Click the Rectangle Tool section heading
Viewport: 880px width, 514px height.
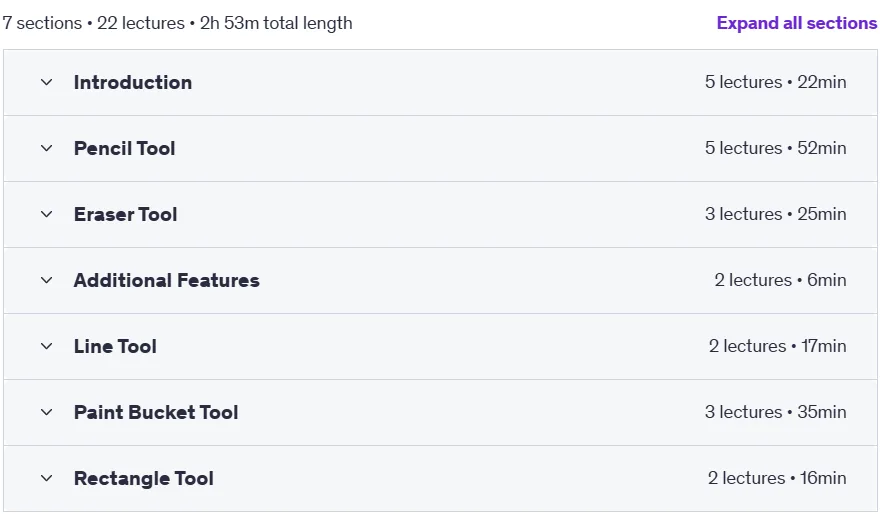click(x=144, y=478)
